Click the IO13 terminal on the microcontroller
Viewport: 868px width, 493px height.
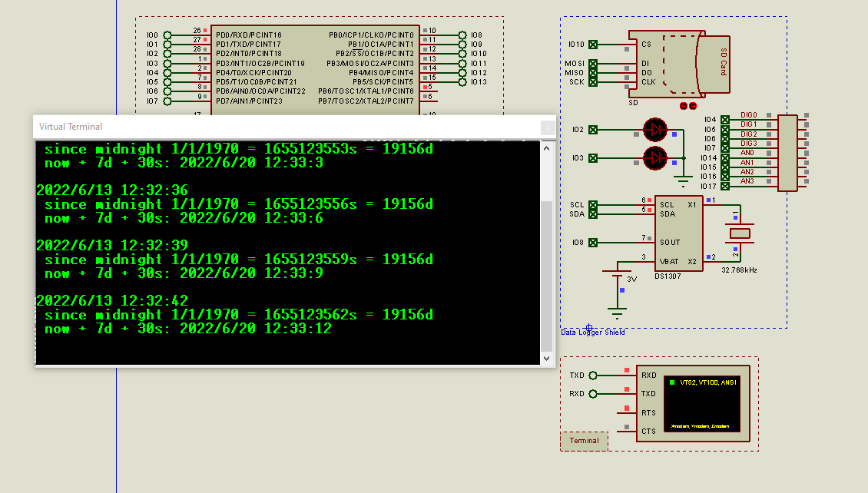pos(462,82)
